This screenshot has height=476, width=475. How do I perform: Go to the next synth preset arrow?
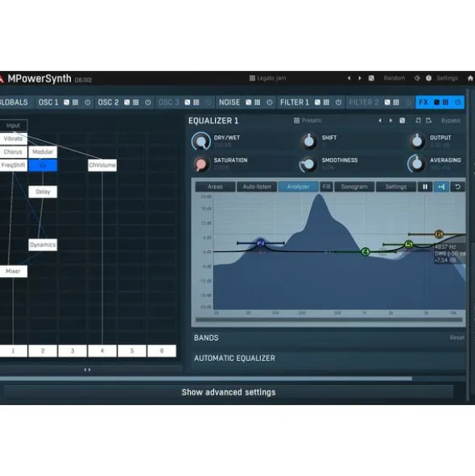pyautogui.click(x=360, y=78)
